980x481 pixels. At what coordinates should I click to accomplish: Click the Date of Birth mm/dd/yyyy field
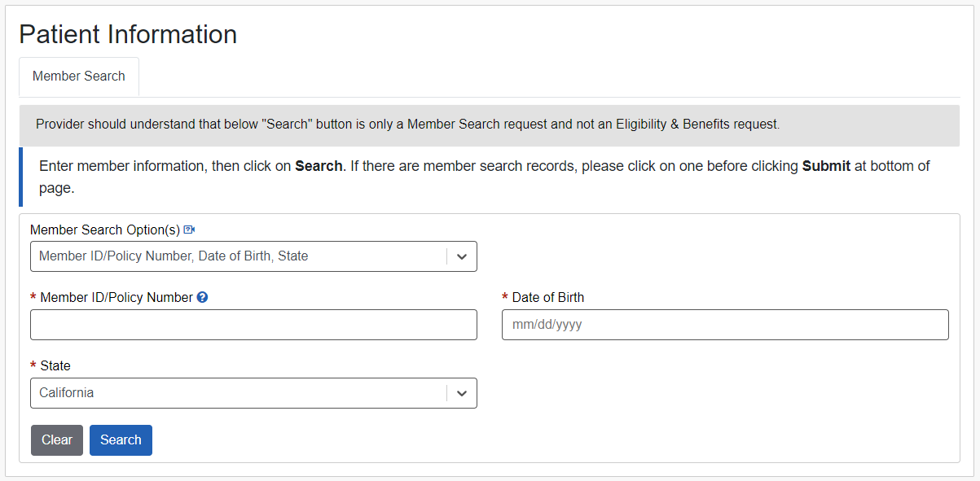click(x=725, y=325)
